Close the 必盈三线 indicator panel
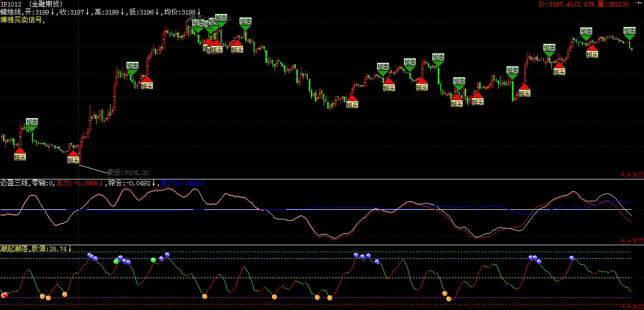The height and width of the screenshot is (310, 644). coord(635,241)
